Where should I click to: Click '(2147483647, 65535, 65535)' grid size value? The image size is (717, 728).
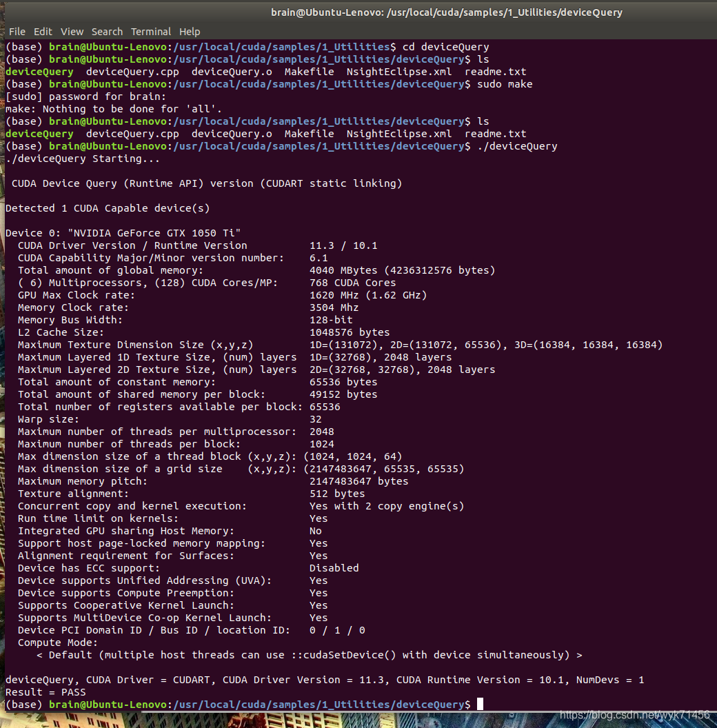(383, 469)
